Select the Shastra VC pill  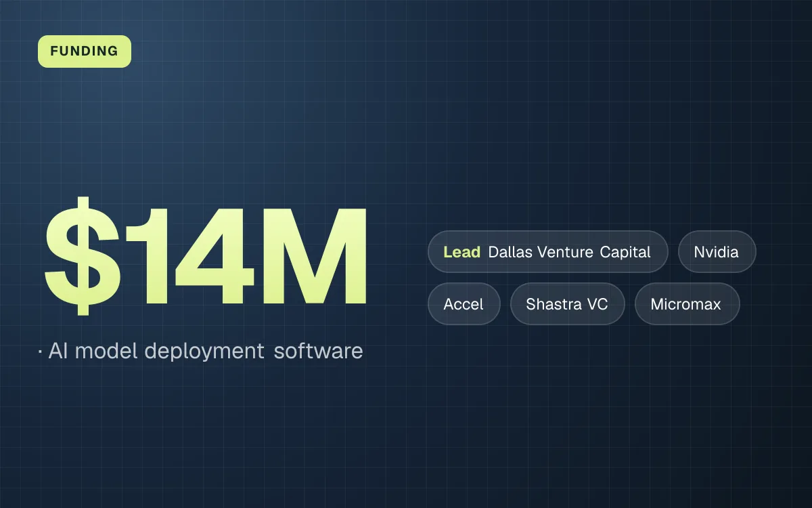pos(567,304)
